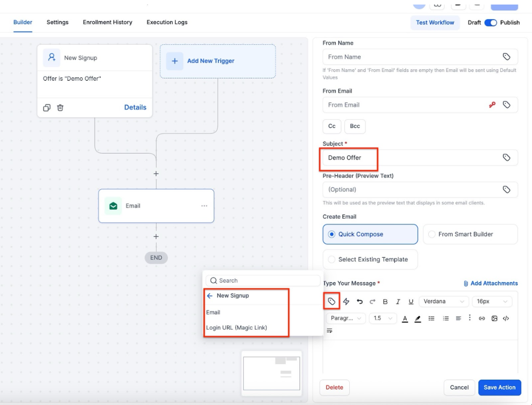Select the From Smart Builder option
Screen dimensions: 532x405
click(x=470, y=234)
